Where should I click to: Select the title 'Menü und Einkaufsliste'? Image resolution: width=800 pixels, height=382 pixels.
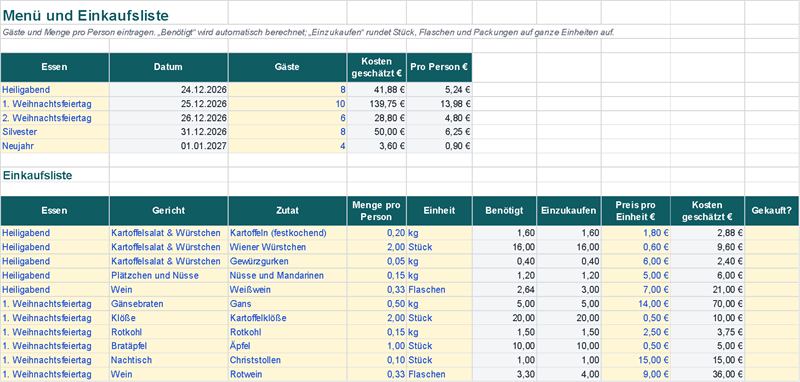tap(85, 16)
